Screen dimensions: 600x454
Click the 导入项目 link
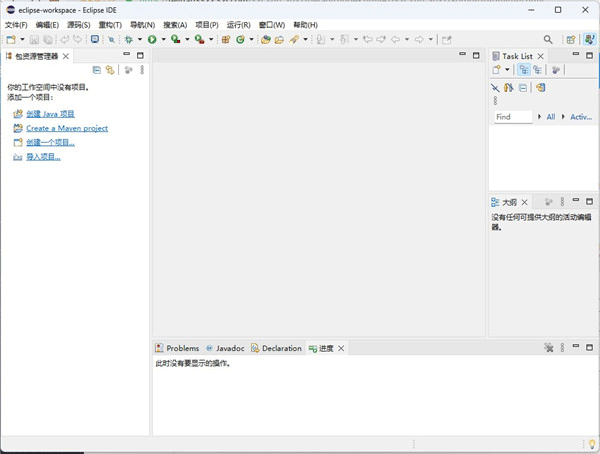(x=43, y=157)
